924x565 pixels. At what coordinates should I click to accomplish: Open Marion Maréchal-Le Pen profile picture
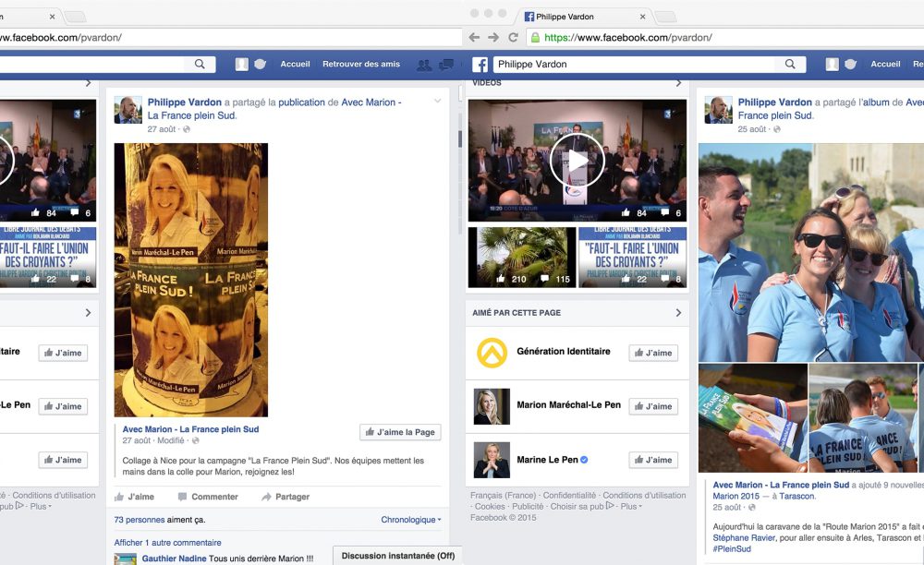tap(492, 406)
